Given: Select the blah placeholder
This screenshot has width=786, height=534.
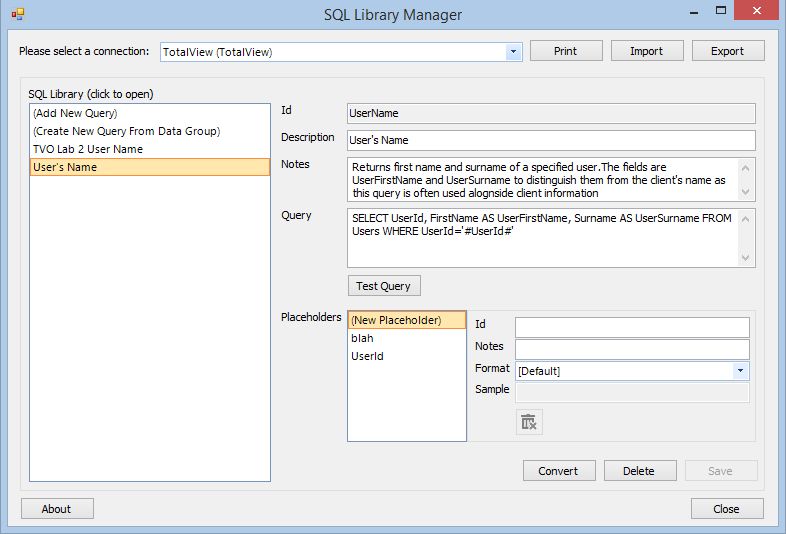Looking at the screenshot, I should point(407,338).
